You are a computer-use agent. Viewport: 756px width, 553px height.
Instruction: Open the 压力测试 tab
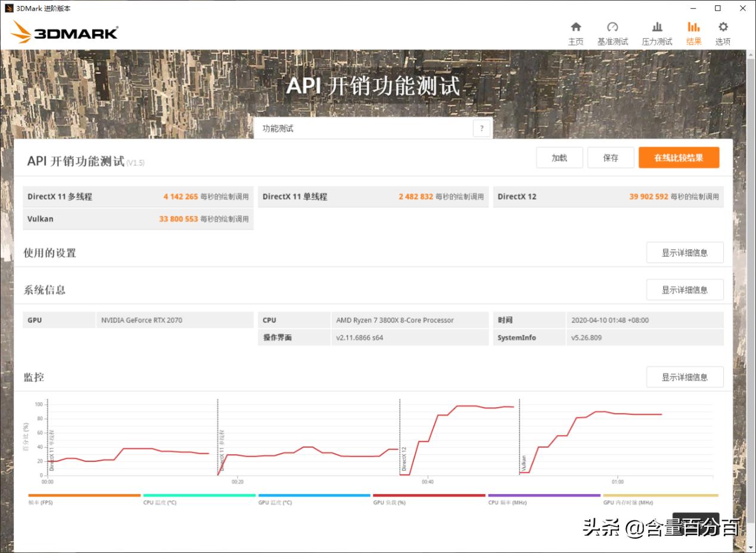pos(656,33)
